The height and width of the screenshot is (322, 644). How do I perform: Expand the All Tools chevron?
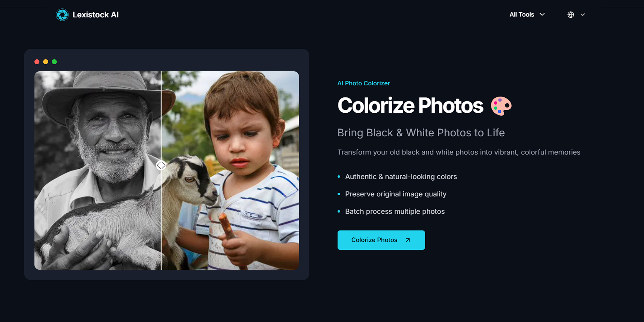coord(542,15)
